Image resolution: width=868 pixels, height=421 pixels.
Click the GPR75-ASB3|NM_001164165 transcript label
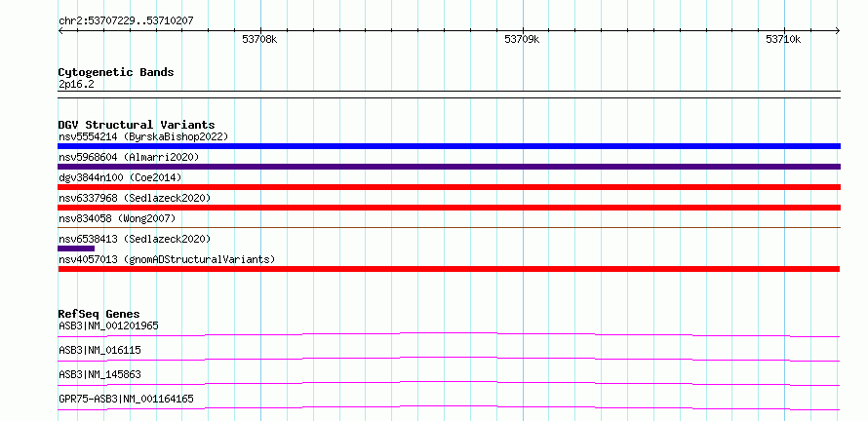pos(126,399)
